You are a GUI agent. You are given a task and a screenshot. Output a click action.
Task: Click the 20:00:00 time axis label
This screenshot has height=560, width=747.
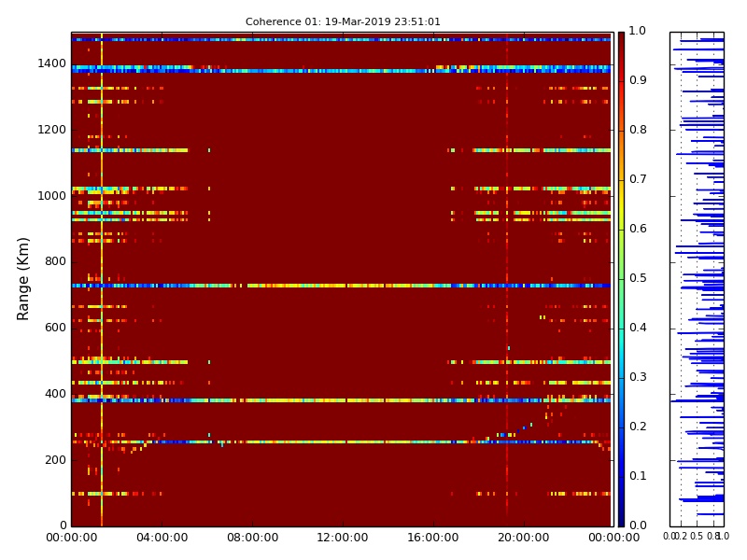(x=524, y=538)
